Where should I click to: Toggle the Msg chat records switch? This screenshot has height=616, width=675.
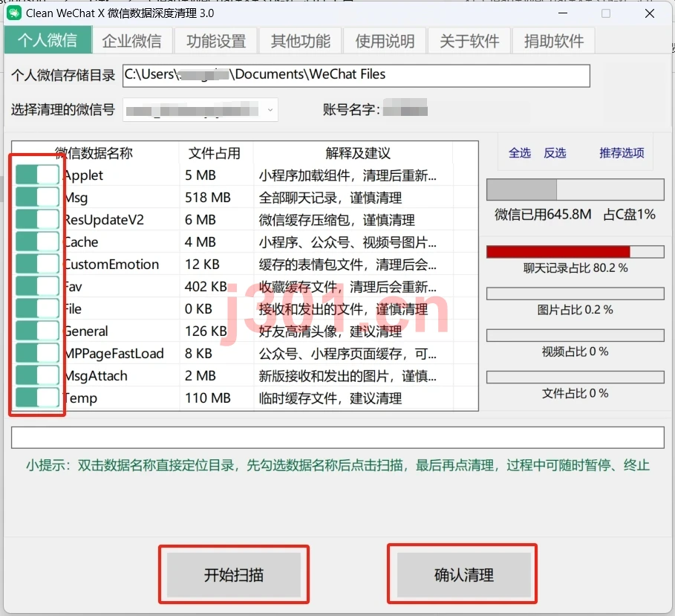(x=37, y=198)
